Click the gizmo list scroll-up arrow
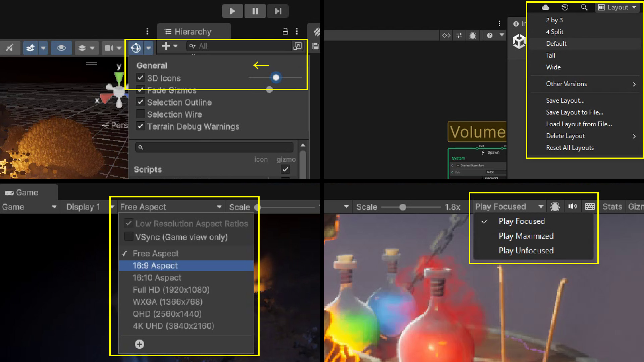The height and width of the screenshot is (362, 644). (303, 145)
